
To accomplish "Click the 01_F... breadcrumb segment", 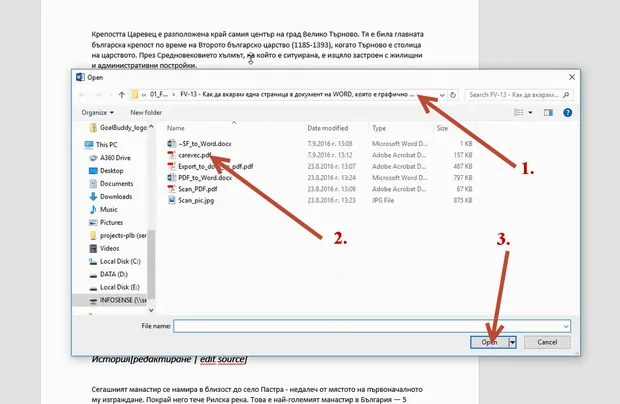I will tap(159, 95).
